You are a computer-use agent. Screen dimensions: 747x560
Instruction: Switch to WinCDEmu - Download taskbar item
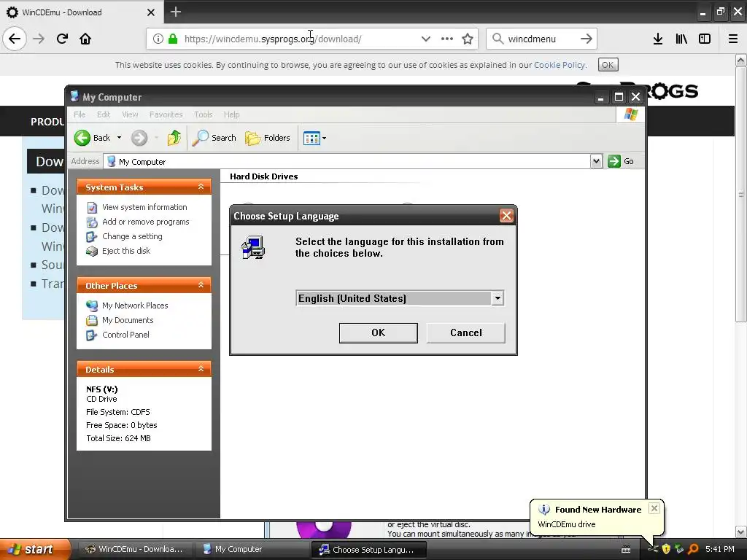pyautogui.click(x=134, y=550)
